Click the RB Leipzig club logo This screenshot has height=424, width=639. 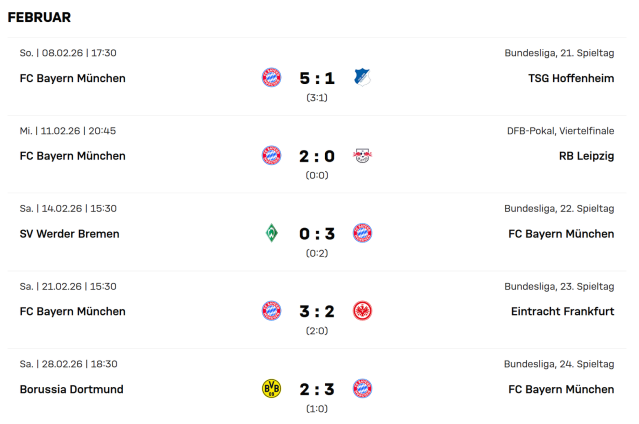(362, 155)
